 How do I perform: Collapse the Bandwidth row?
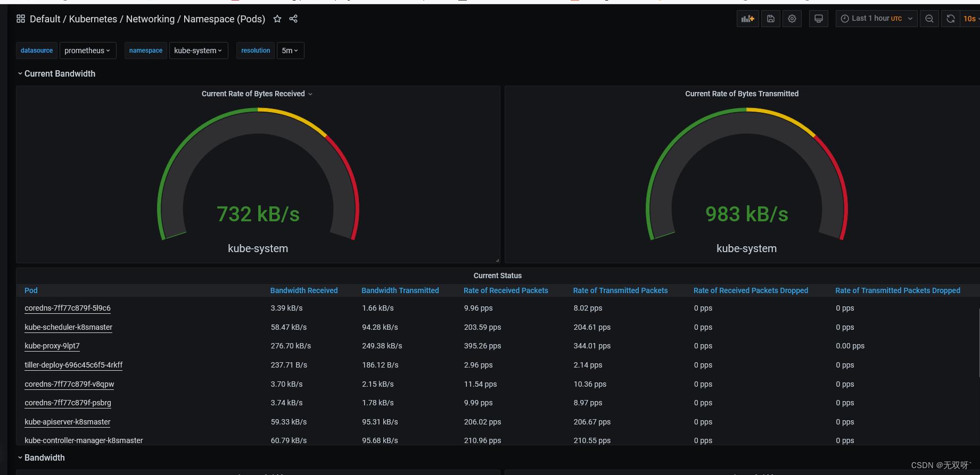click(42, 457)
